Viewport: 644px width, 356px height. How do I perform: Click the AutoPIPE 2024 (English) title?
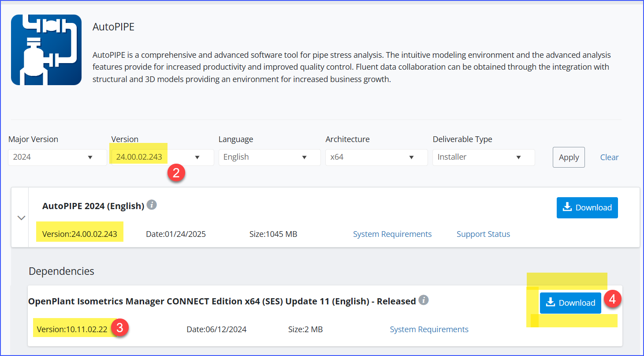pyautogui.click(x=93, y=206)
